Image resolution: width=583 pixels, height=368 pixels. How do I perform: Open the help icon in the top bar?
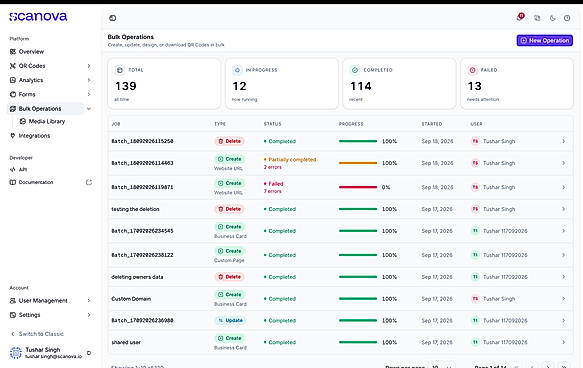[x=567, y=18]
